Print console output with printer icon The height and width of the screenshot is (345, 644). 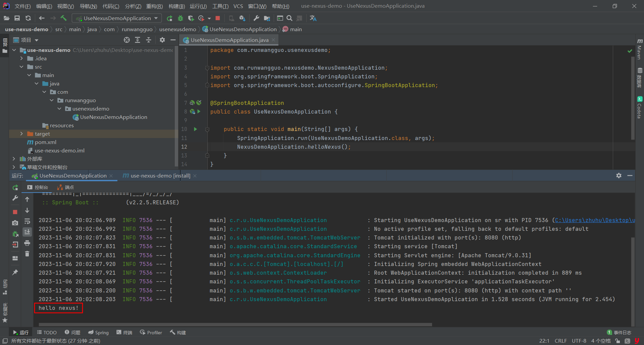pos(27,243)
